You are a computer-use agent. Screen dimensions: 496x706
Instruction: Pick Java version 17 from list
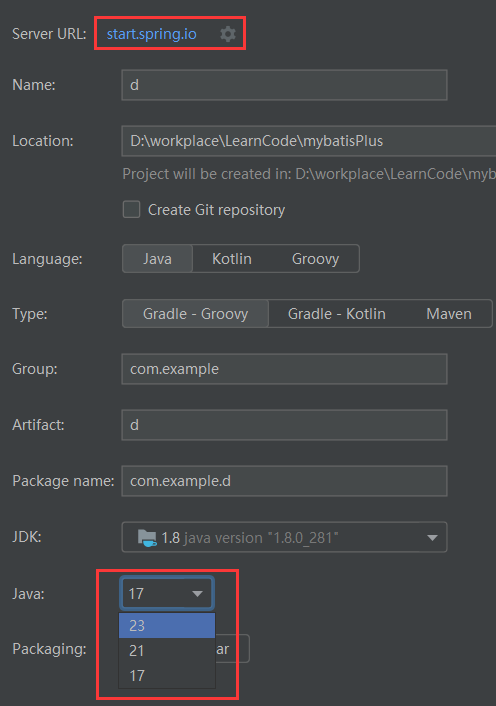167,675
